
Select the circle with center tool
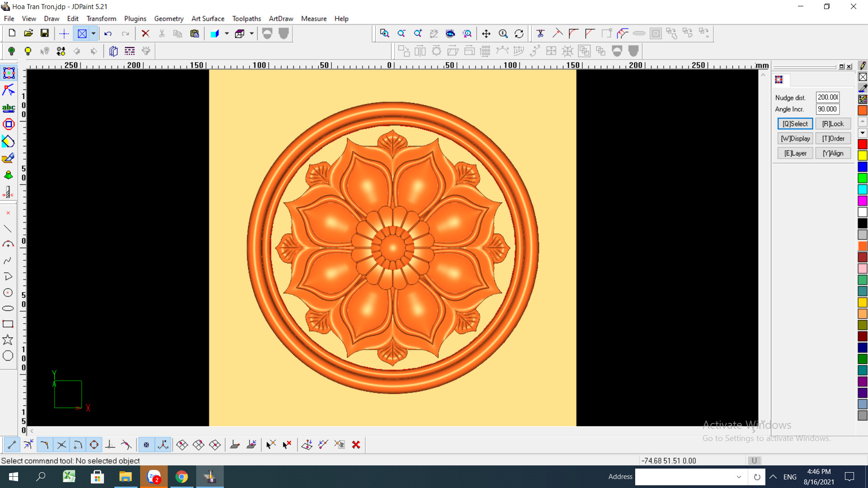[x=8, y=293]
